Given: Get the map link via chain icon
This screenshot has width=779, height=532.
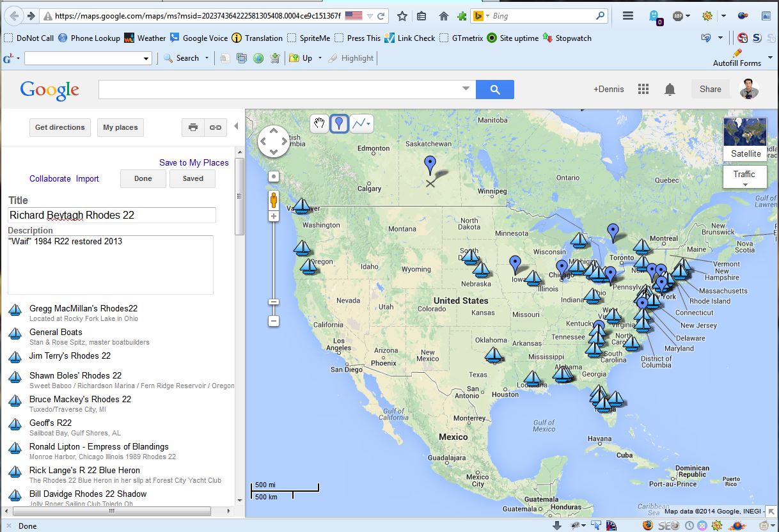Looking at the screenshot, I should click(216, 128).
